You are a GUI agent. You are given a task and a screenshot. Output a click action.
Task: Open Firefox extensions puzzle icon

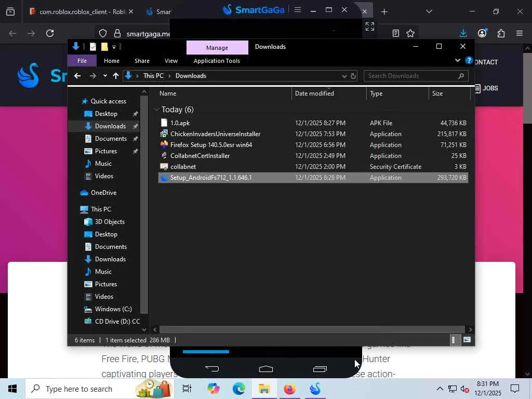[x=501, y=33]
